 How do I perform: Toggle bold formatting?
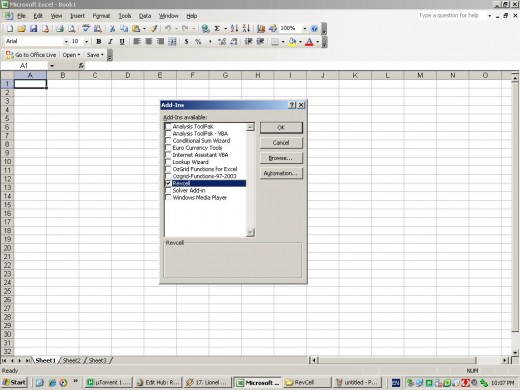coord(99,42)
